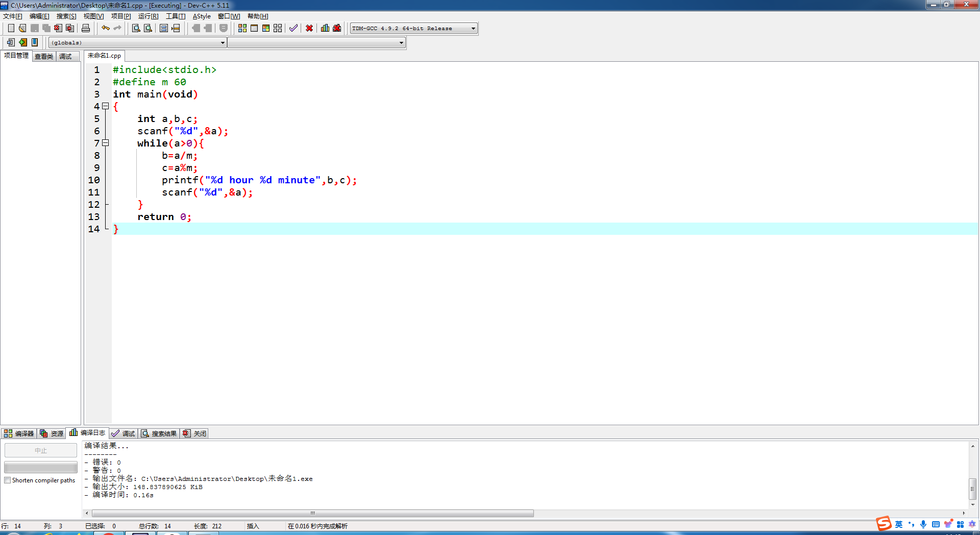Switch to the 编译器 bottom tab

pyautogui.click(x=19, y=433)
